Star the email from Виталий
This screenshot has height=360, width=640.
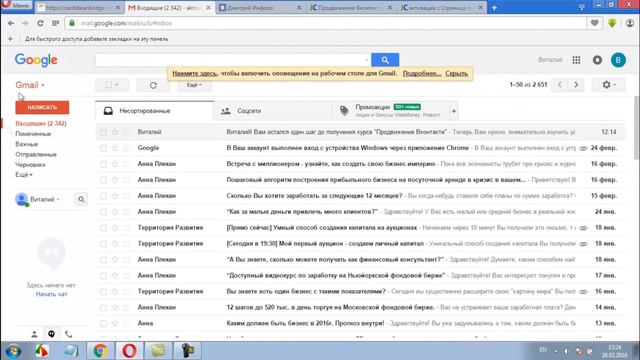coord(115,132)
